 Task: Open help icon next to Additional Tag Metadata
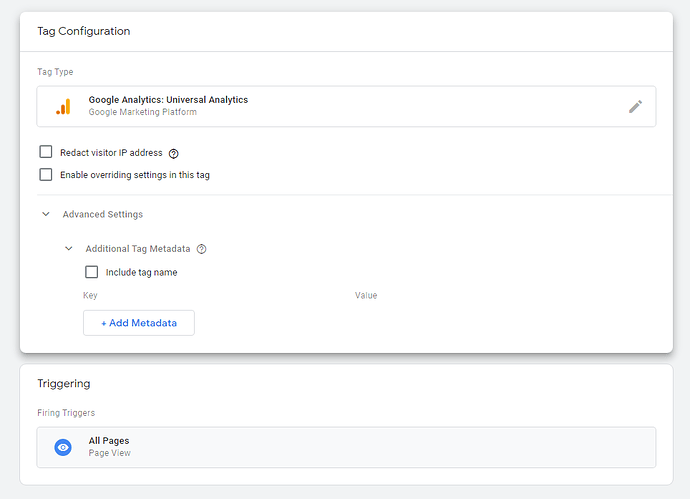[202, 249]
